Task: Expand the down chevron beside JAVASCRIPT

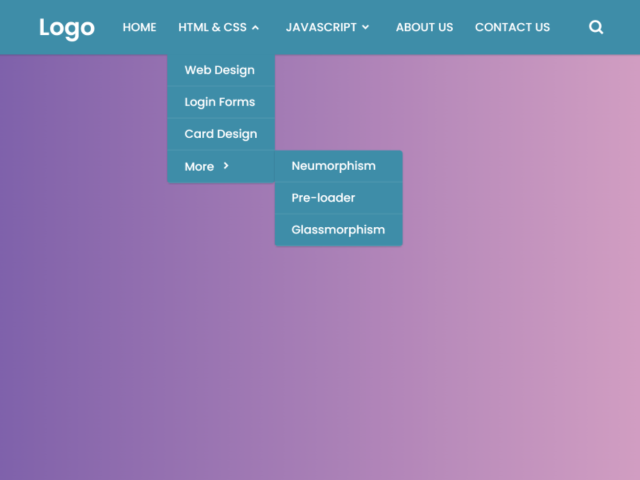Action: [x=365, y=28]
